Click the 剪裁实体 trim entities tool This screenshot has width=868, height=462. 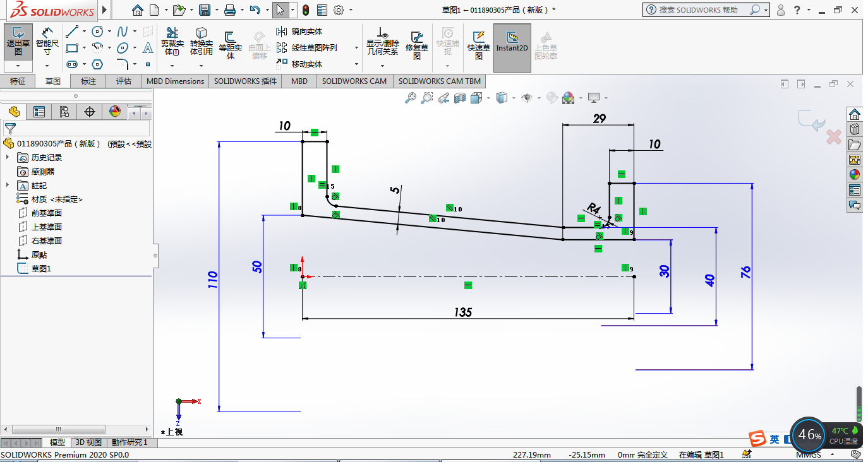(x=172, y=40)
